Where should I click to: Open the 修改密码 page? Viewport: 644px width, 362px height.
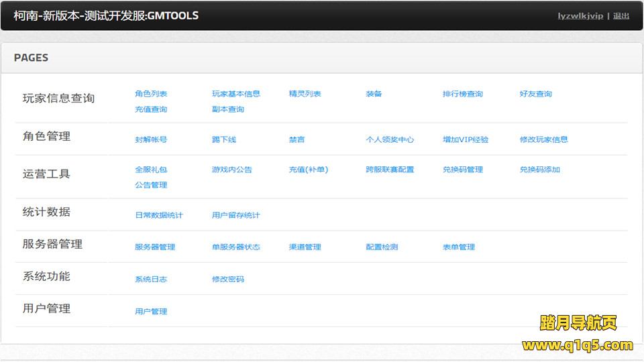click(228, 279)
